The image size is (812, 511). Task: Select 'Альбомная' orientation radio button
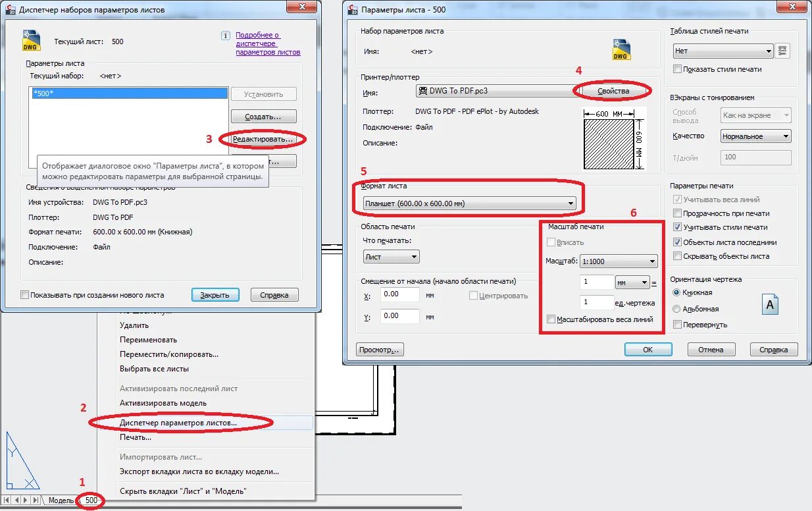[x=677, y=309]
